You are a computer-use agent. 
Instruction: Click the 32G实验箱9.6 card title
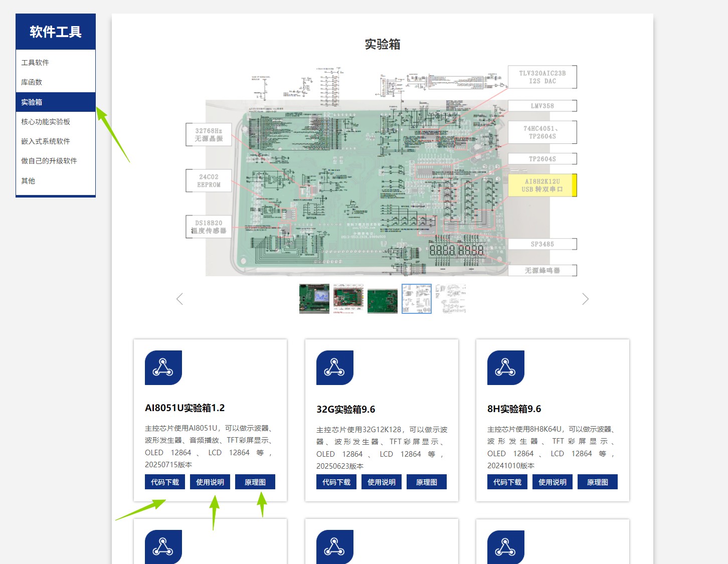click(346, 410)
